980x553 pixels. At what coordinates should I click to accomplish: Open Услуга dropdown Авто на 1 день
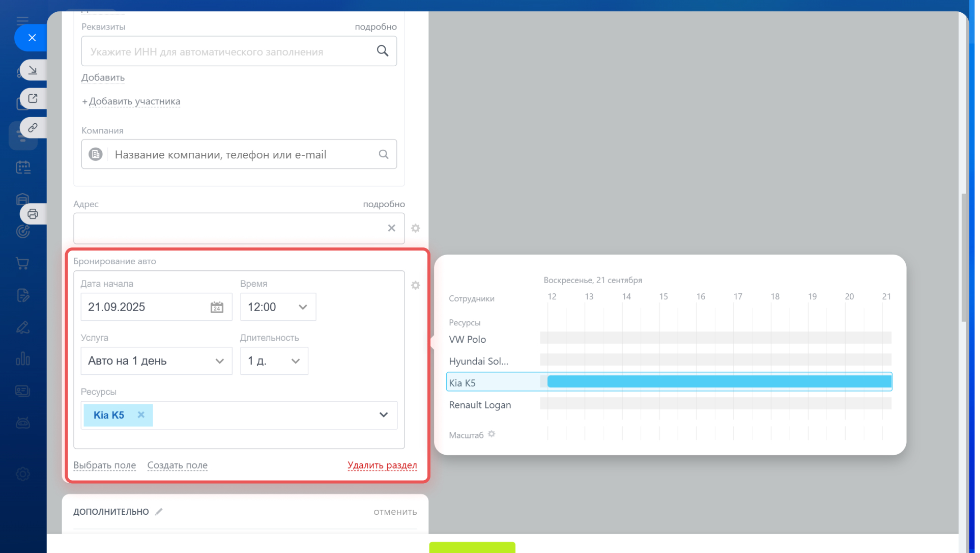[x=156, y=361]
